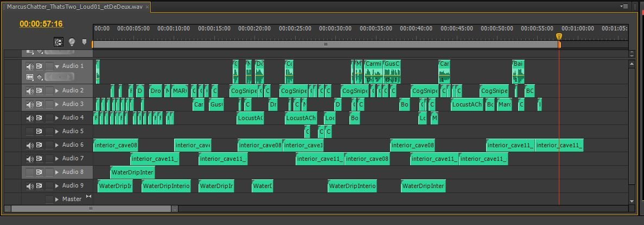This screenshot has height=225, width=644.
Task: Enable track lock box on Audio 4
Action: (49, 118)
